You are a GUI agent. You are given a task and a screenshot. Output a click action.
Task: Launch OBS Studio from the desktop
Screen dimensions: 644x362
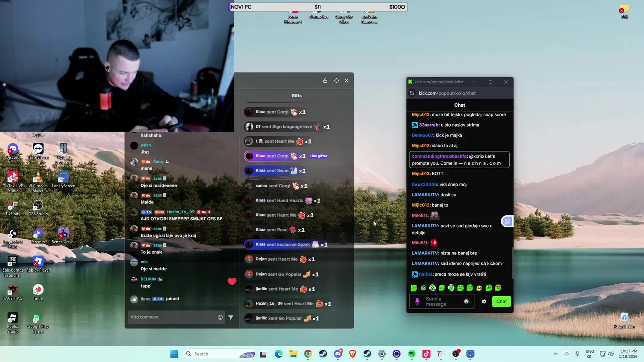click(x=38, y=208)
